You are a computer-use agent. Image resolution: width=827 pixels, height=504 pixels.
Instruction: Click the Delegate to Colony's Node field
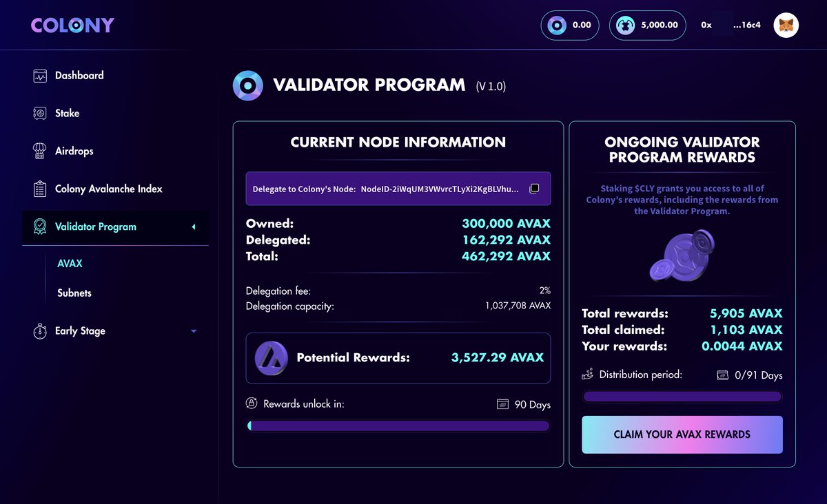398,189
